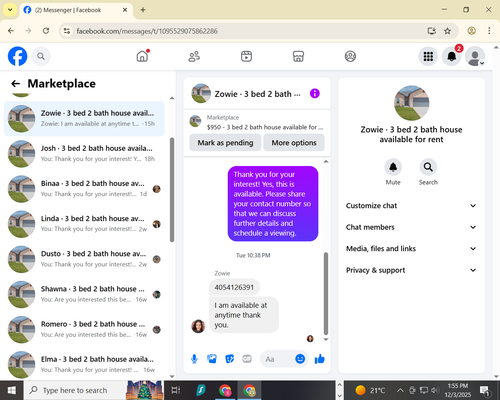500x400 pixels.
Task: Click the install app icon in address bar
Action: tap(432, 31)
